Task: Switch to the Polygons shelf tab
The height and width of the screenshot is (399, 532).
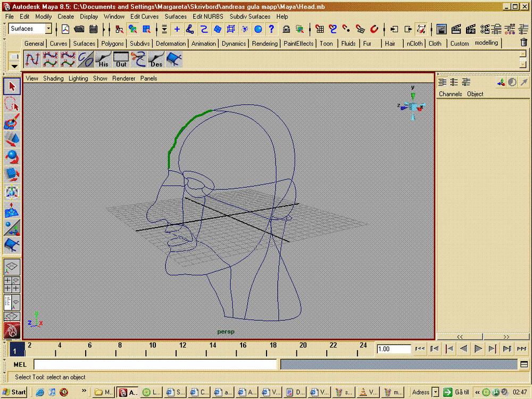Action: (112, 44)
